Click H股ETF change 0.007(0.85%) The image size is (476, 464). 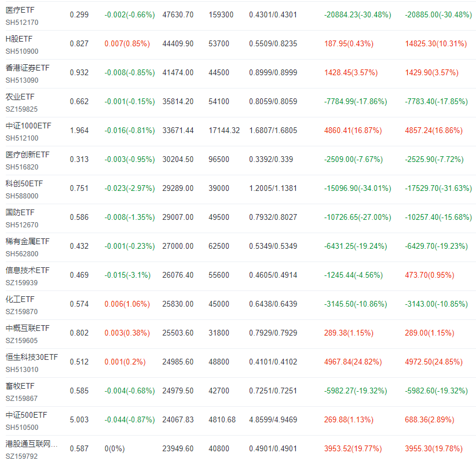pos(127,43)
